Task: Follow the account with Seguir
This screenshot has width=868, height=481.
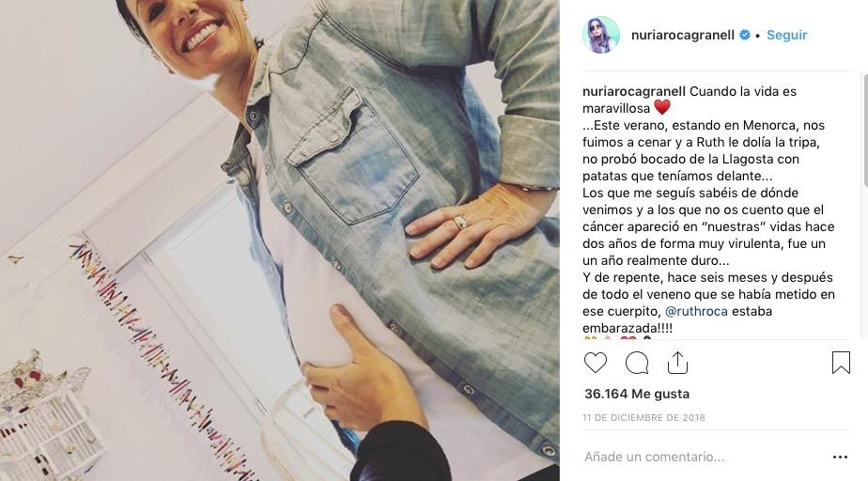Action: pyautogui.click(x=786, y=35)
